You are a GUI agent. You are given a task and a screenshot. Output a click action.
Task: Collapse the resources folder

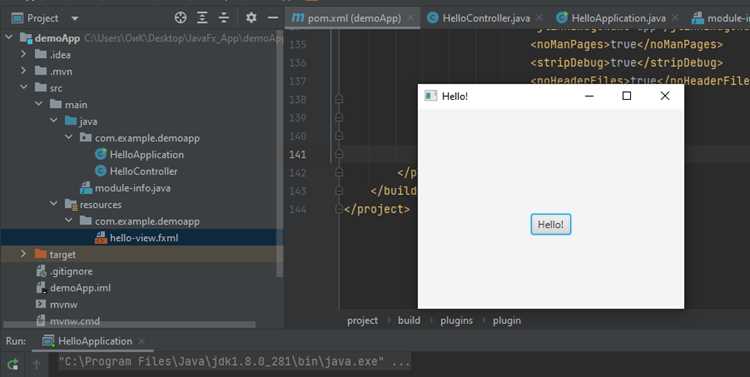point(54,204)
